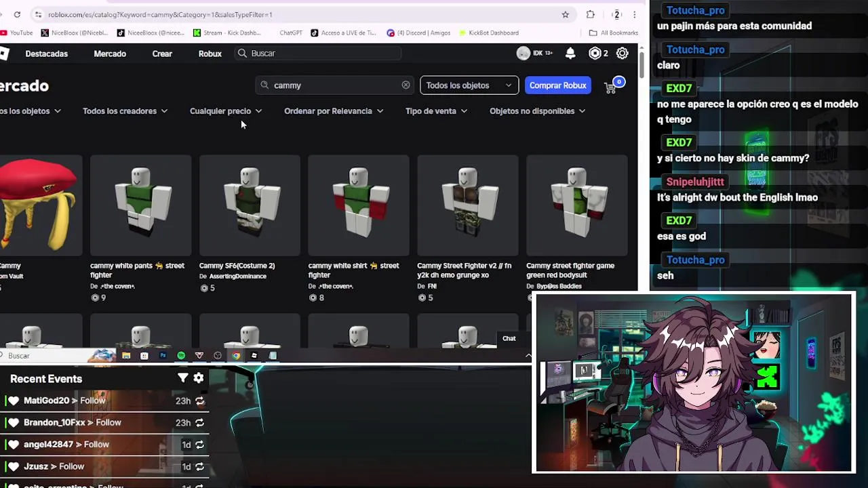Clear the cammy search with the X icon

[406, 85]
